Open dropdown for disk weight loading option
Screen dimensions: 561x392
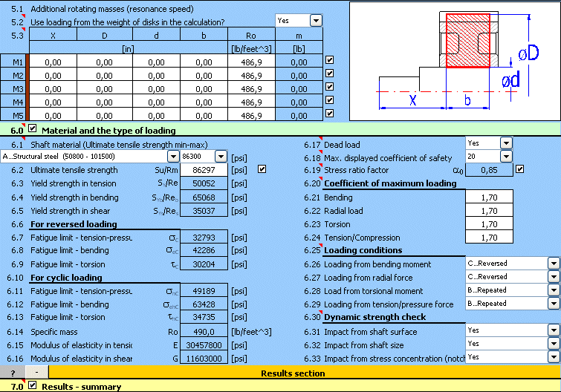point(316,20)
